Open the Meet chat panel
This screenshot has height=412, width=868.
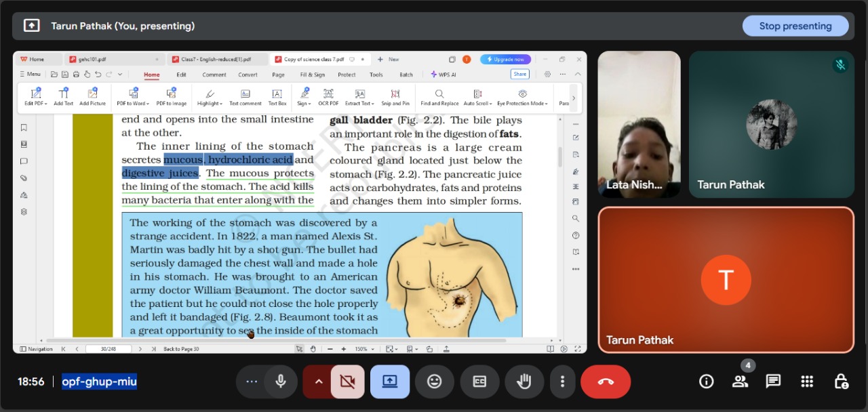[773, 382]
